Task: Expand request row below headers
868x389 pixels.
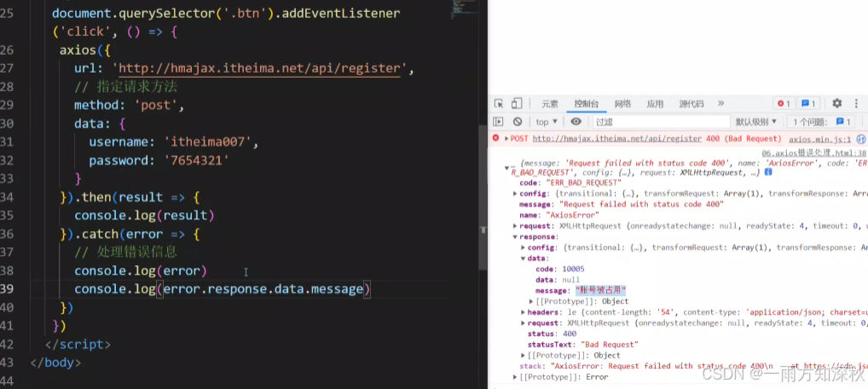Action: (524, 323)
